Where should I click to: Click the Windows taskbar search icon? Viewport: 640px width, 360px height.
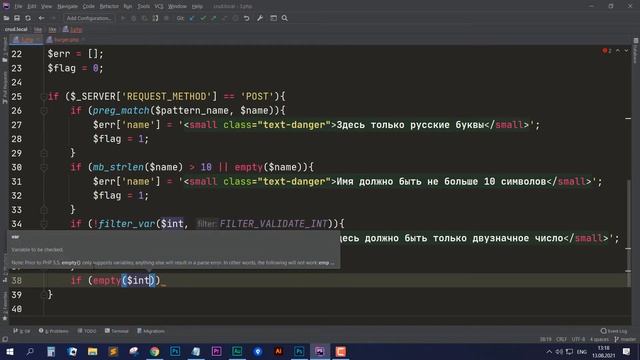click(30, 352)
